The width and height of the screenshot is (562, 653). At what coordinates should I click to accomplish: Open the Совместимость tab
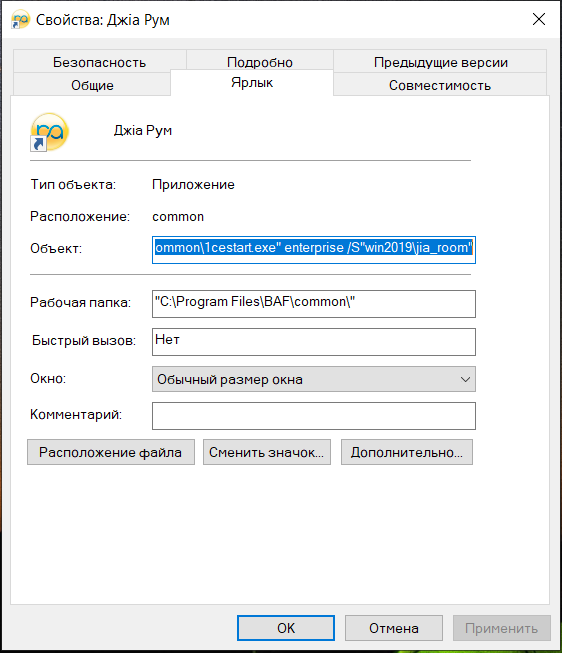440,85
